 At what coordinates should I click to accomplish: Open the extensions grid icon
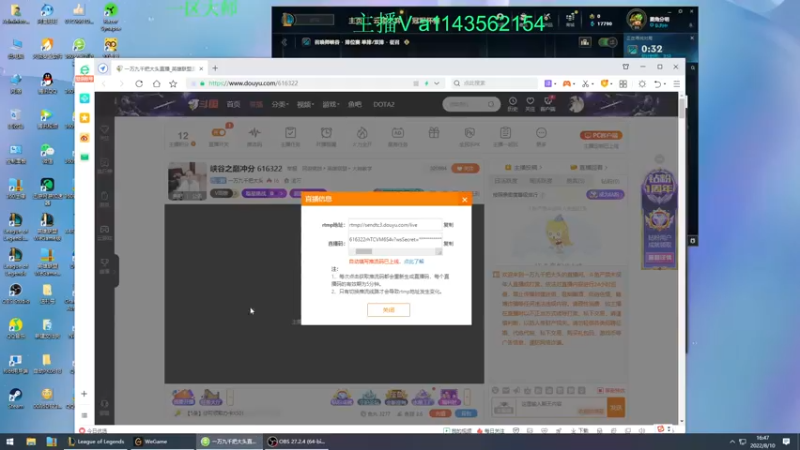click(x=623, y=84)
